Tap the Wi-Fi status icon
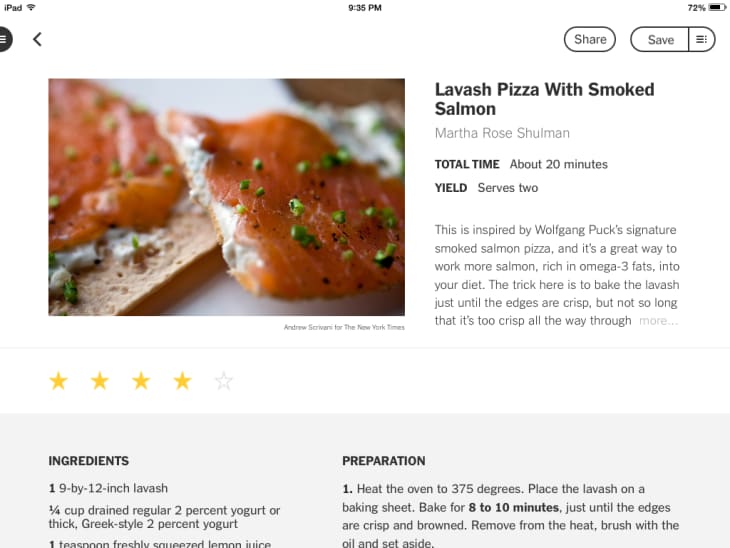This screenshot has width=730, height=548. coord(31,7)
